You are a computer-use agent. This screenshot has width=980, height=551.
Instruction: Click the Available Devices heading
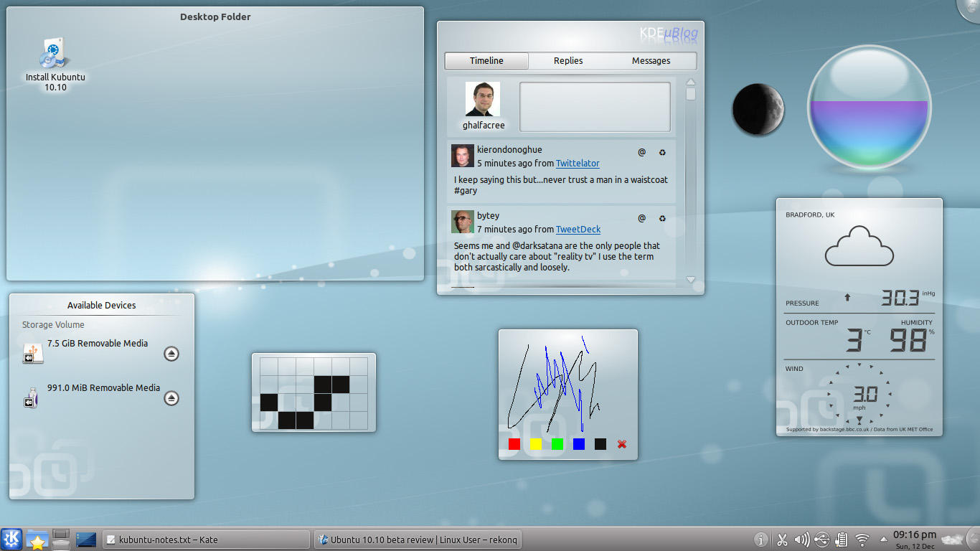click(102, 306)
